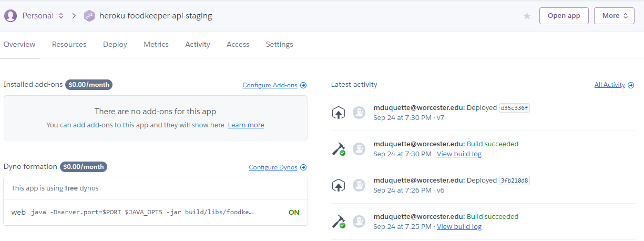Click the Open app button
Image resolution: width=644 pixels, height=241 pixels.
point(564,16)
